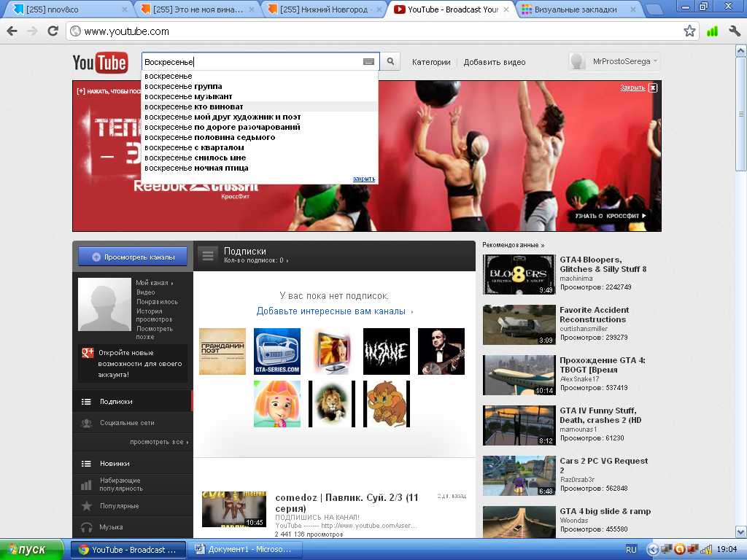Click the Набирающие популярность chart icon

[86, 485]
